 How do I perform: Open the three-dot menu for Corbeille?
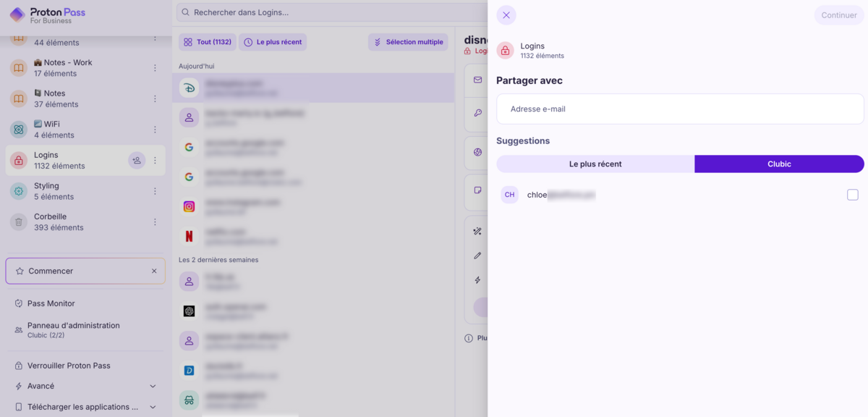(x=155, y=222)
